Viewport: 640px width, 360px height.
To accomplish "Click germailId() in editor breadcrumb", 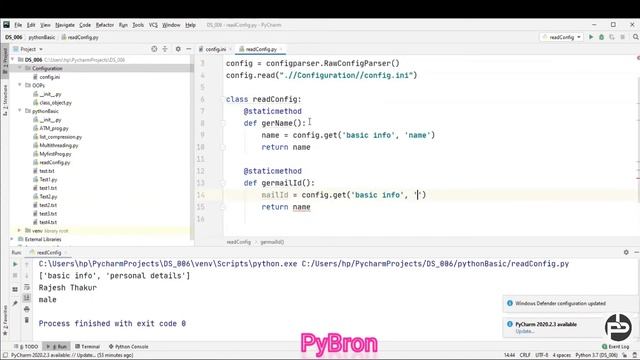I will pyautogui.click(x=272, y=242).
